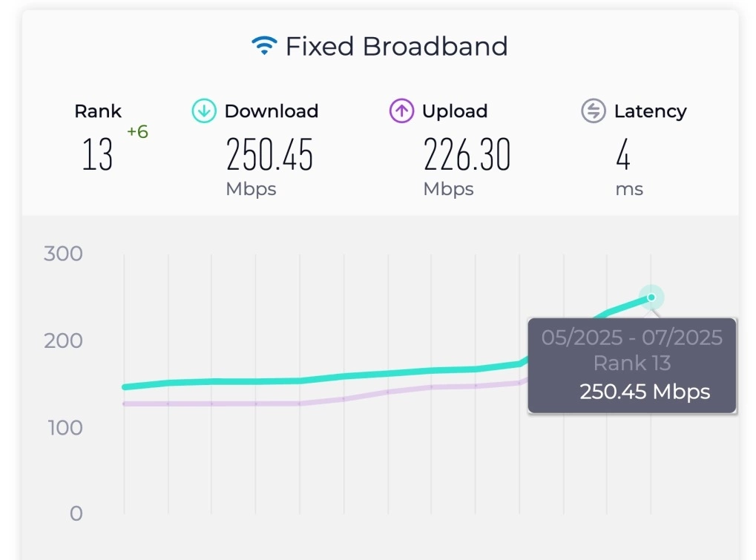
Task: Click the highlighted data point on chart
Action: 651,297
